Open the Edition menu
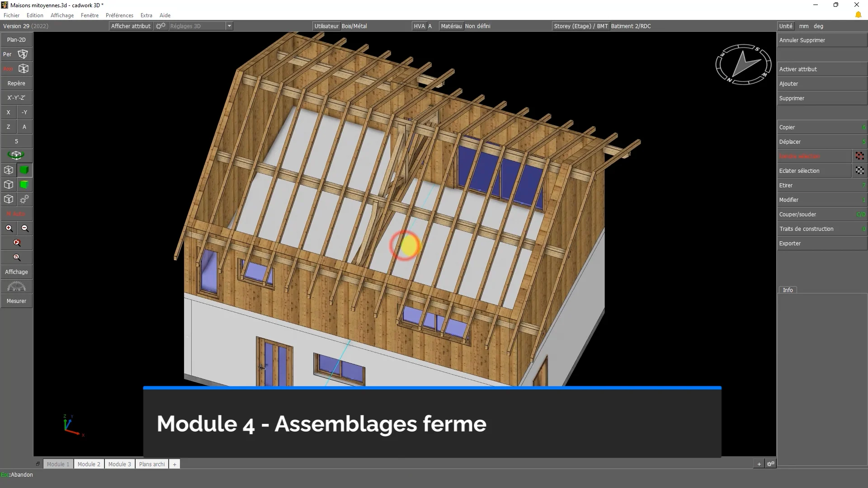868x488 pixels. coord(35,15)
